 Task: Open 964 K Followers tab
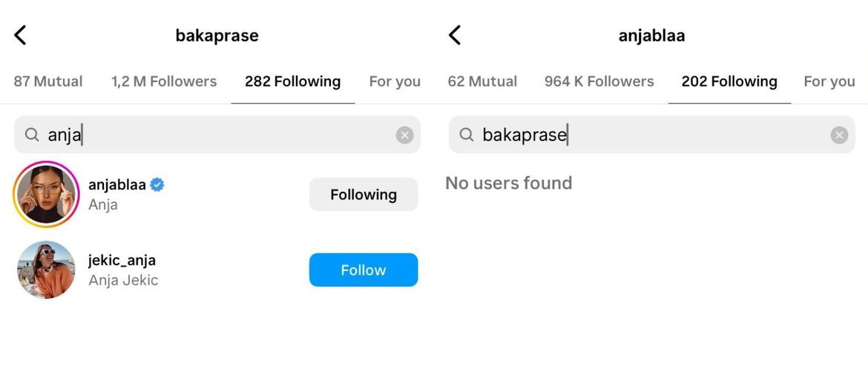pos(599,82)
